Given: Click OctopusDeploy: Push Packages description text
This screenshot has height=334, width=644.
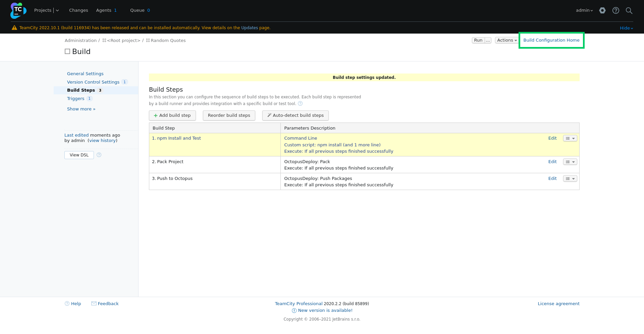Looking at the screenshot, I should (318, 179).
